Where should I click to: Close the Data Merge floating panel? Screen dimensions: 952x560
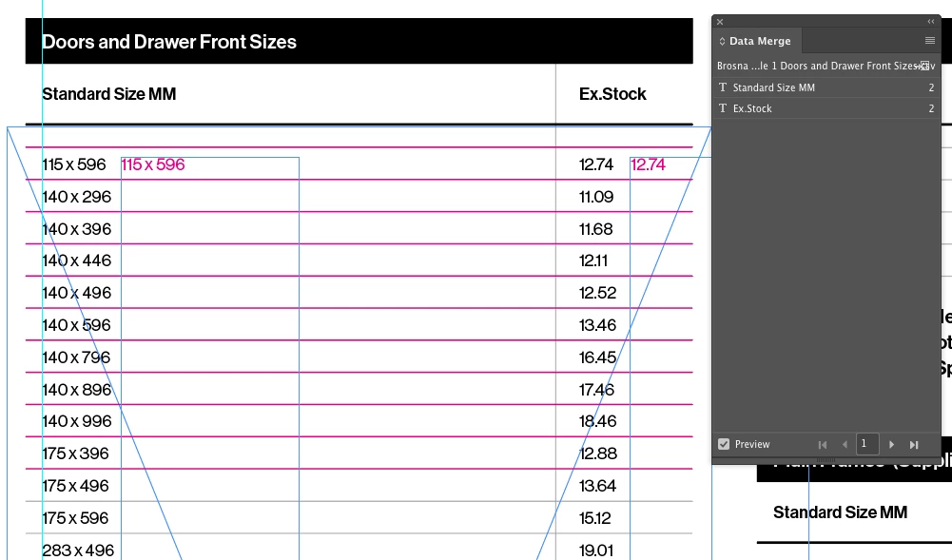pos(720,21)
